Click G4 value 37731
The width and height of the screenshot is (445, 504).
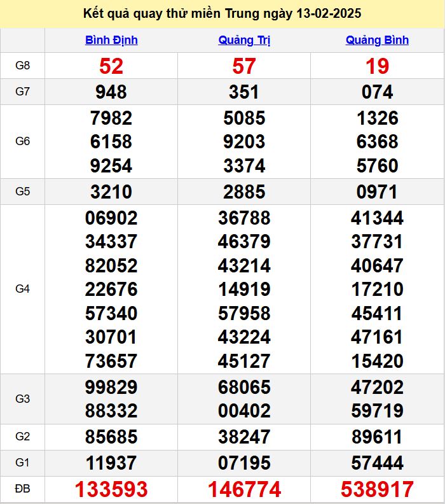click(377, 242)
